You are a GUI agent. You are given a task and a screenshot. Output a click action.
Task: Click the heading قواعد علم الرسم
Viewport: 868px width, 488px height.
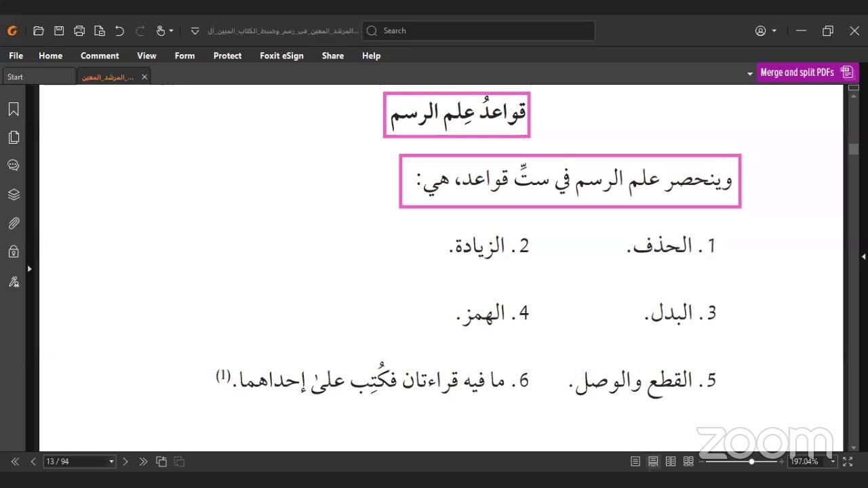[458, 113]
